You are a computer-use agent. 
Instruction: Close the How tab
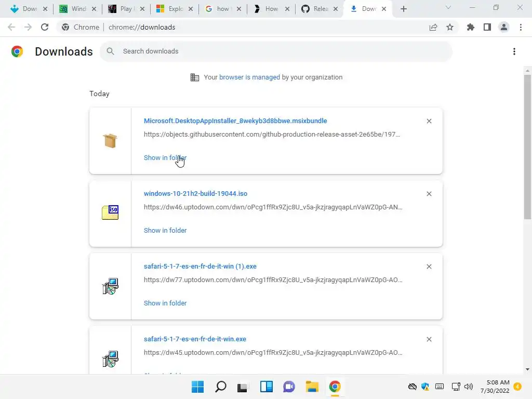click(x=287, y=9)
